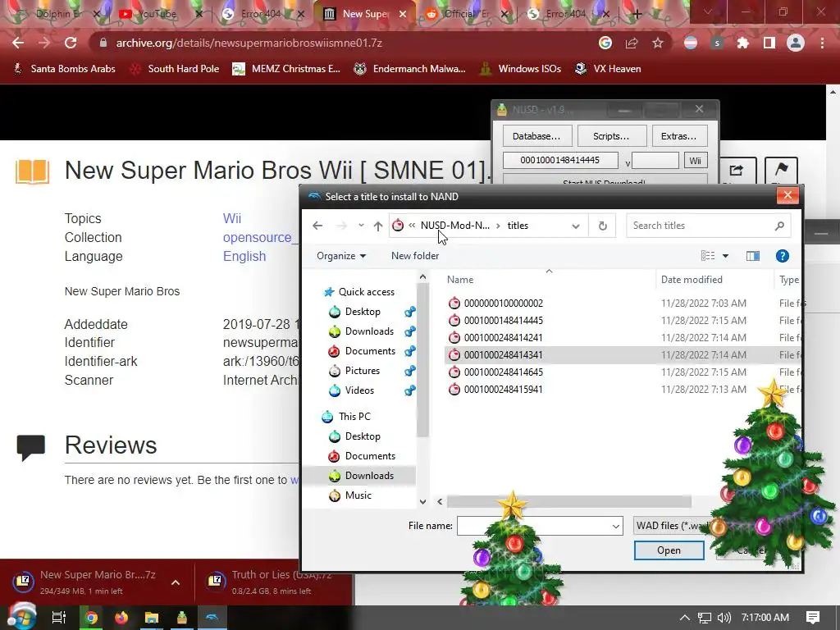This screenshot has height=630, width=840.
Task: Select folder 0001000248414645
Action: (x=503, y=372)
